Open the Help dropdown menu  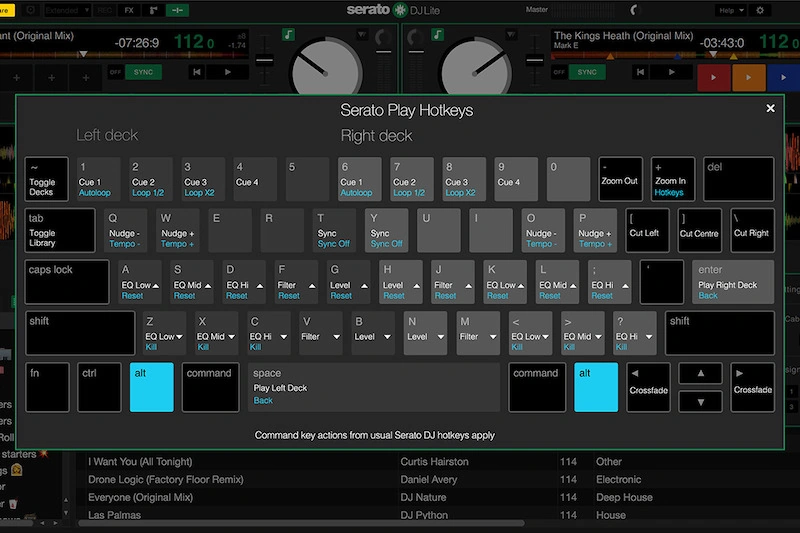[x=731, y=10]
